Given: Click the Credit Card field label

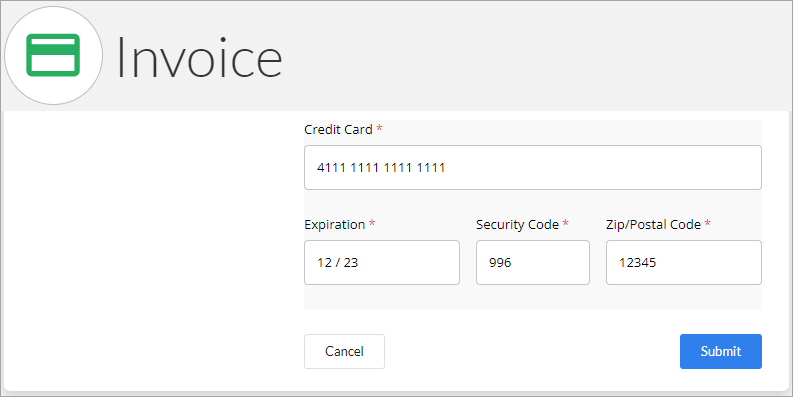Looking at the screenshot, I should pos(338,129).
